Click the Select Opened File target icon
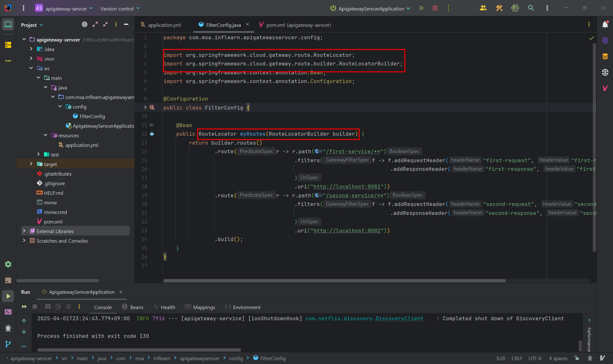The height and width of the screenshot is (364, 613). 84,25
